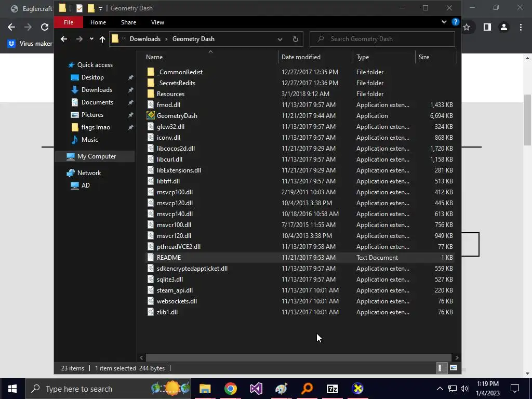Open File Explorer from the taskbar
Image resolution: width=532 pixels, height=399 pixels.
tap(205, 389)
